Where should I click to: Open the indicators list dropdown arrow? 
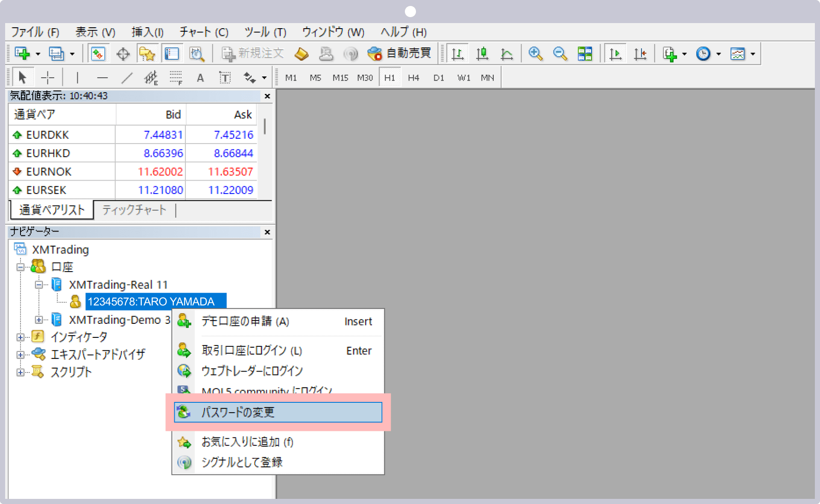[x=685, y=54]
